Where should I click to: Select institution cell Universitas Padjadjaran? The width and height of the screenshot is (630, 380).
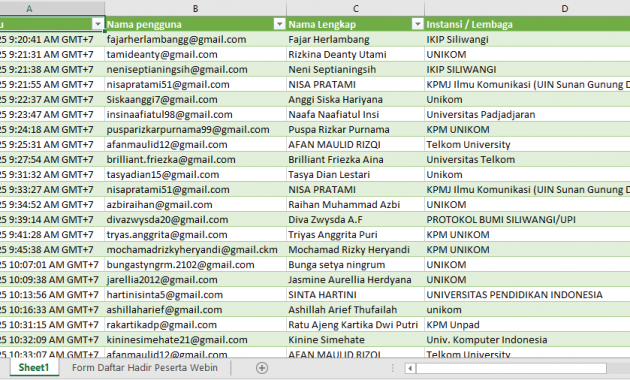pos(527,114)
